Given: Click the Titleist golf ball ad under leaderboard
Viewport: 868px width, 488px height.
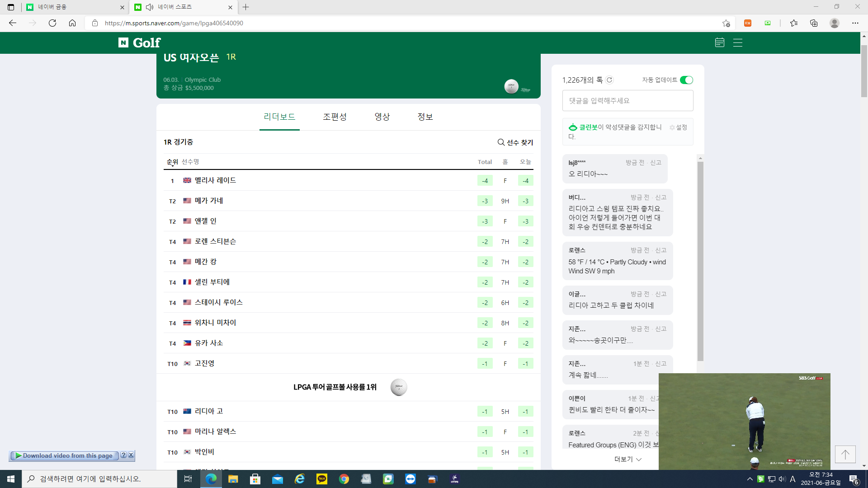Looking at the screenshot, I should [399, 387].
